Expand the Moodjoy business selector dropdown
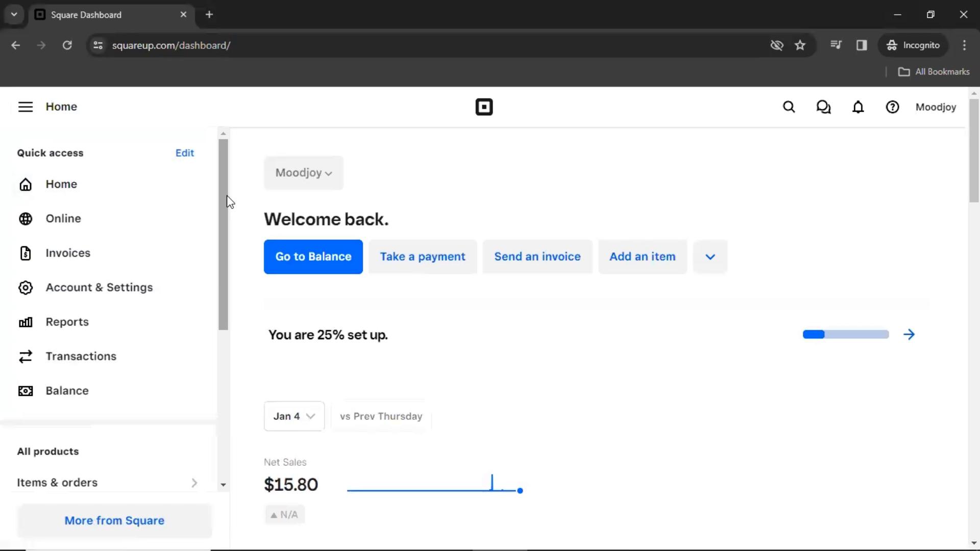The width and height of the screenshot is (980, 551). tap(303, 172)
